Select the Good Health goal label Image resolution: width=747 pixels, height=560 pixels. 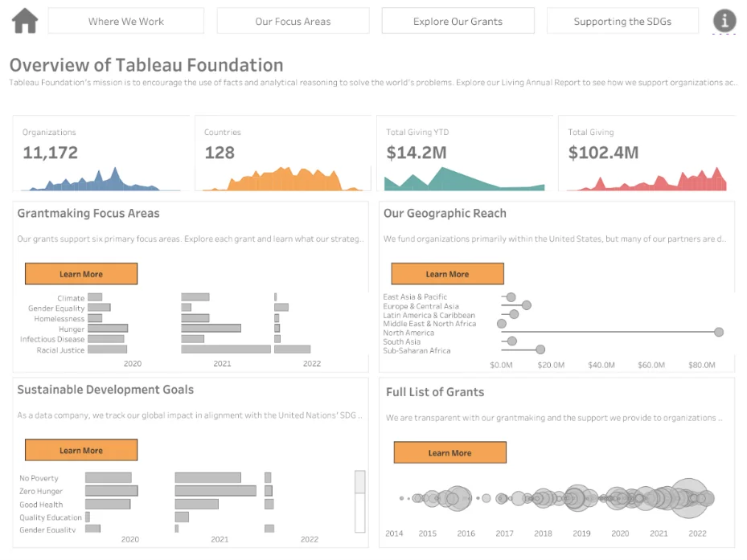(x=41, y=505)
